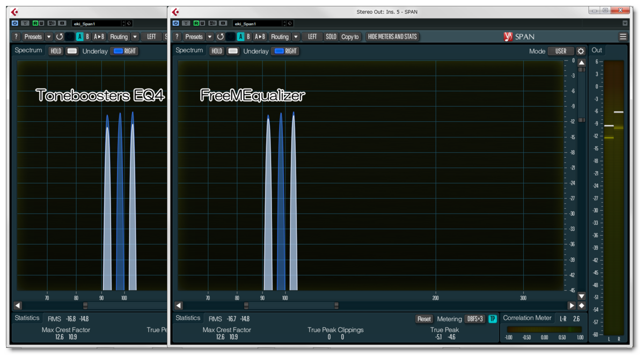Enable Write automation W in Stereo Out window
The image size is (644, 359).
click(202, 24)
